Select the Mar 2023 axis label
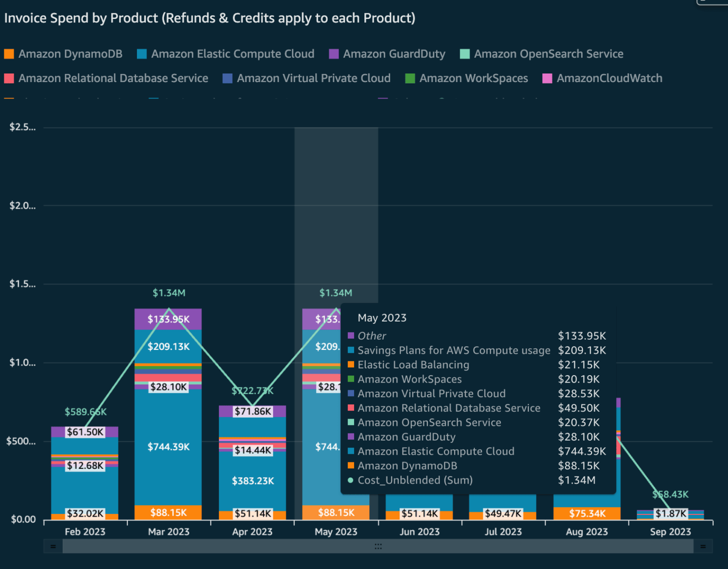The image size is (728, 569). point(168,532)
